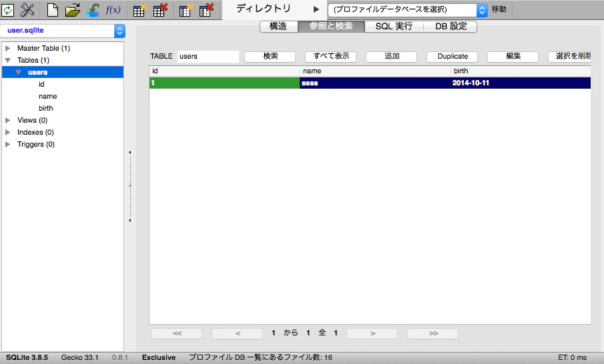This screenshot has height=364, width=604.
Task: Click SQLite 3.8.5 in status bar
Action: pyautogui.click(x=27, y=357)
